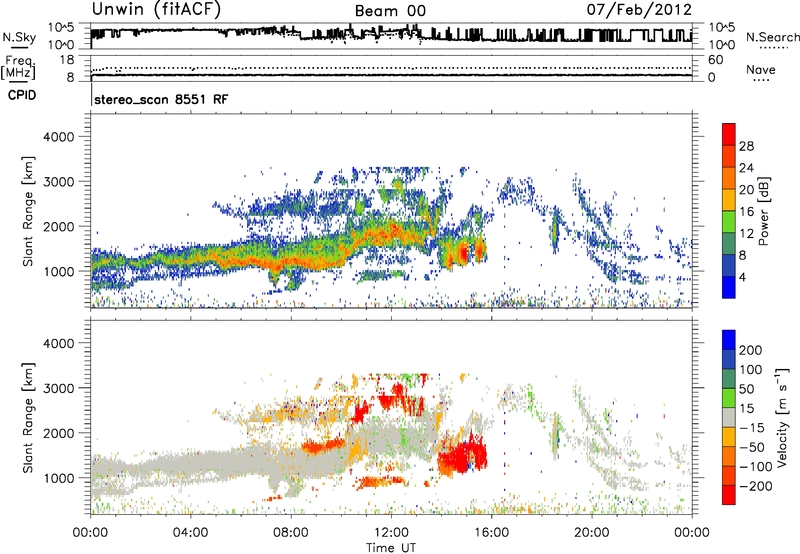Click the '-200' velocity colorbar value
Screen dimensions: 800x554
pos(756,486)
